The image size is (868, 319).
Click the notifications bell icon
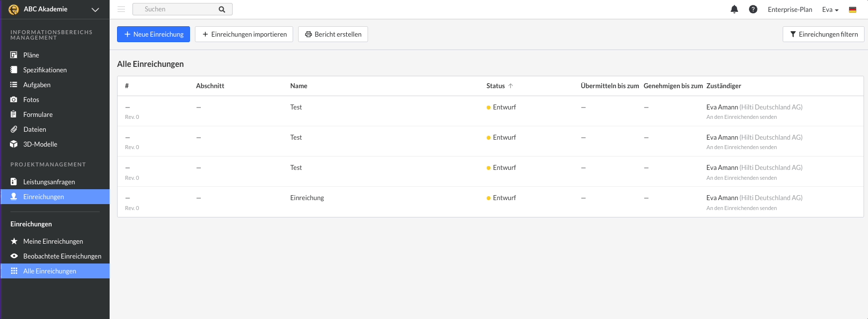(734, 9)
